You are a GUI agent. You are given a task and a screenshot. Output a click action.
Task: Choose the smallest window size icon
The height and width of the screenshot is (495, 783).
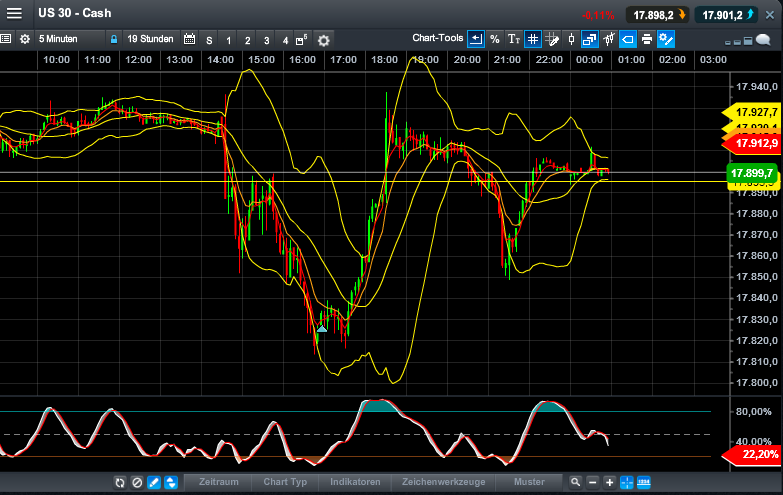point(728,42)
